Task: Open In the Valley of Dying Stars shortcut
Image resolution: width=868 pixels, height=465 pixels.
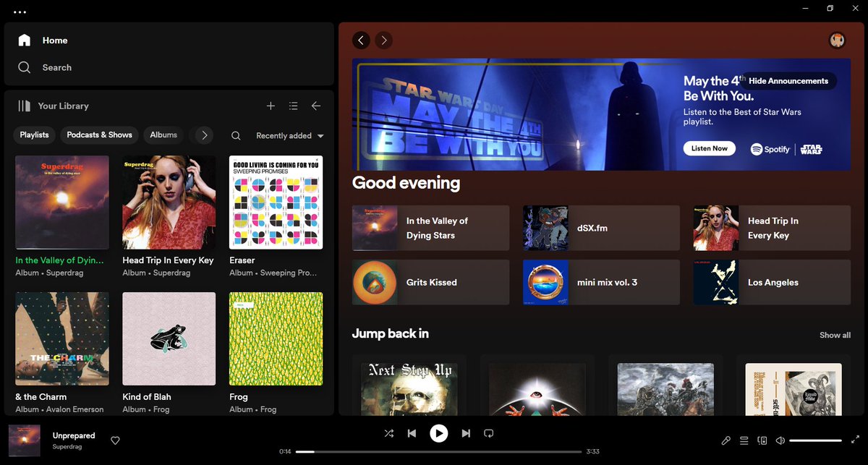Action: [x=430, y=228]
